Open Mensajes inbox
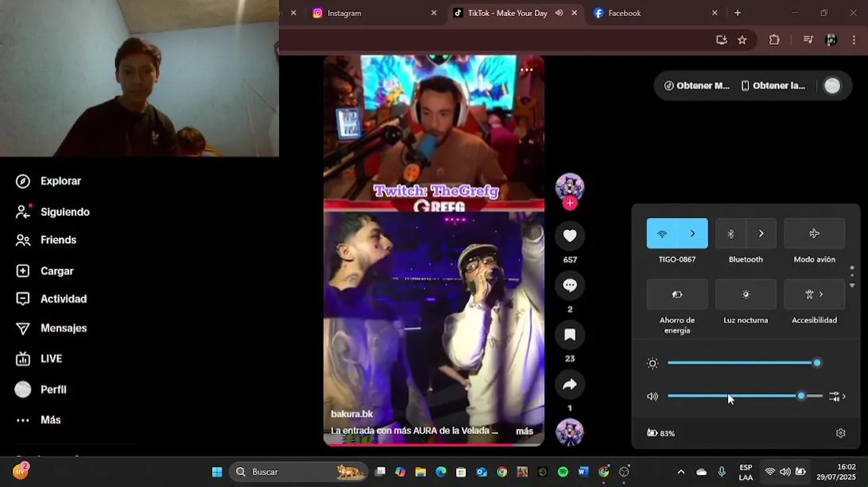The width and height of the screenshot is (868, 487). tap(51, 328)
